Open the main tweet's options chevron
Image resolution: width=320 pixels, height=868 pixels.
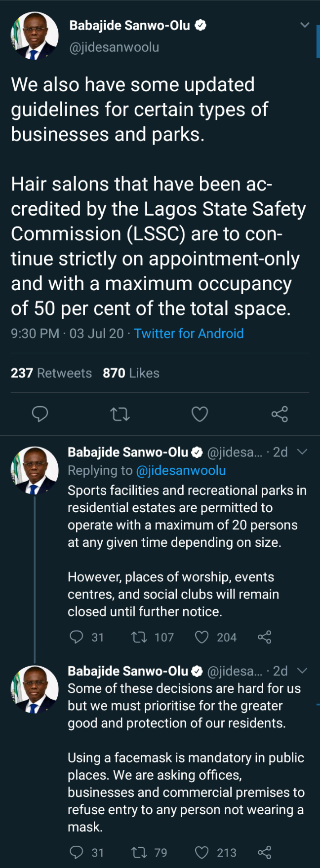coord(305,25)
